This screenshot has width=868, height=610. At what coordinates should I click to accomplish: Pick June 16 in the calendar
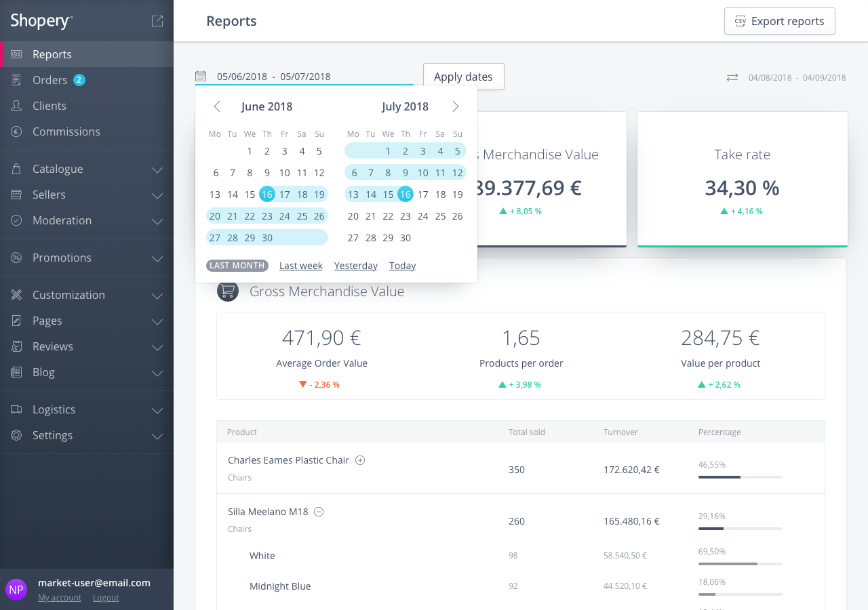click(267, 195)
